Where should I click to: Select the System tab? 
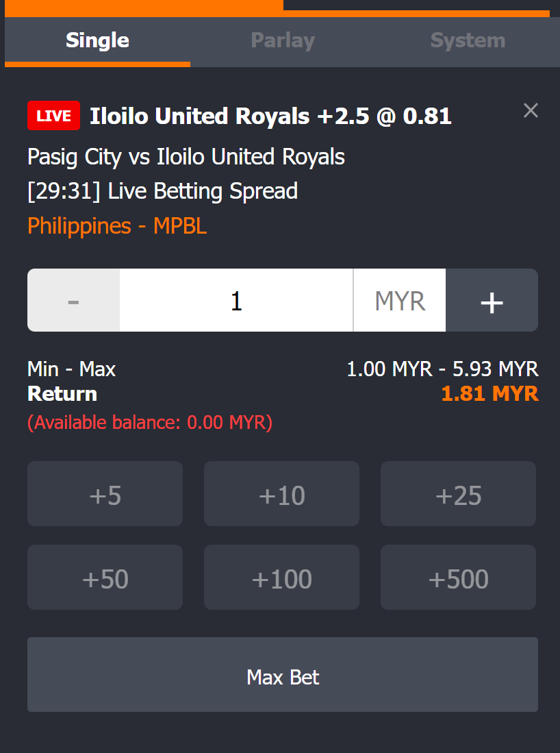[468, 41]
